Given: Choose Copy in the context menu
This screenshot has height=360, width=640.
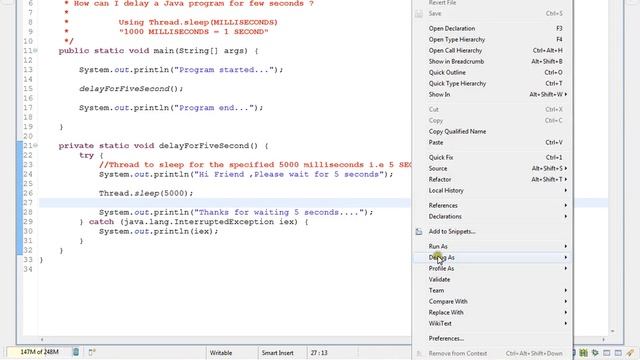Looking at the screenshot, I should (x=493, y=120).
